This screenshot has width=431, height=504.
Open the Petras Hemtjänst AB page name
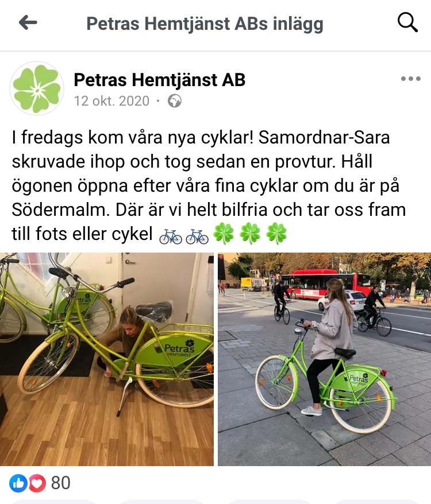point(160,80)
